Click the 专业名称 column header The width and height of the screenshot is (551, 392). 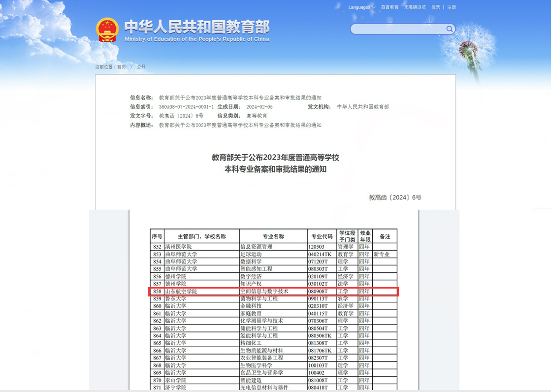click(x=273, y=236)
